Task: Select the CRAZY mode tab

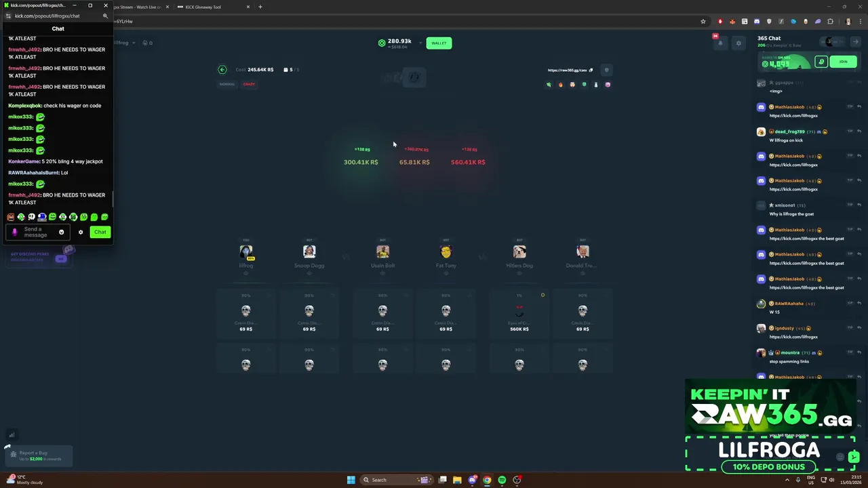Action: [x=249, y=84]
